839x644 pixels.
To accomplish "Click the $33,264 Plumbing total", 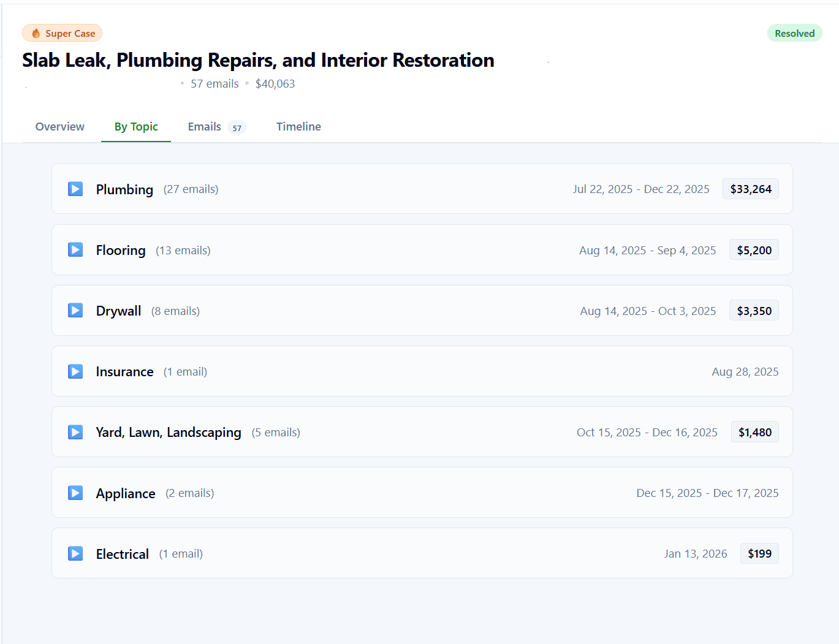I will pyautogui.click(x=750, y=189).
